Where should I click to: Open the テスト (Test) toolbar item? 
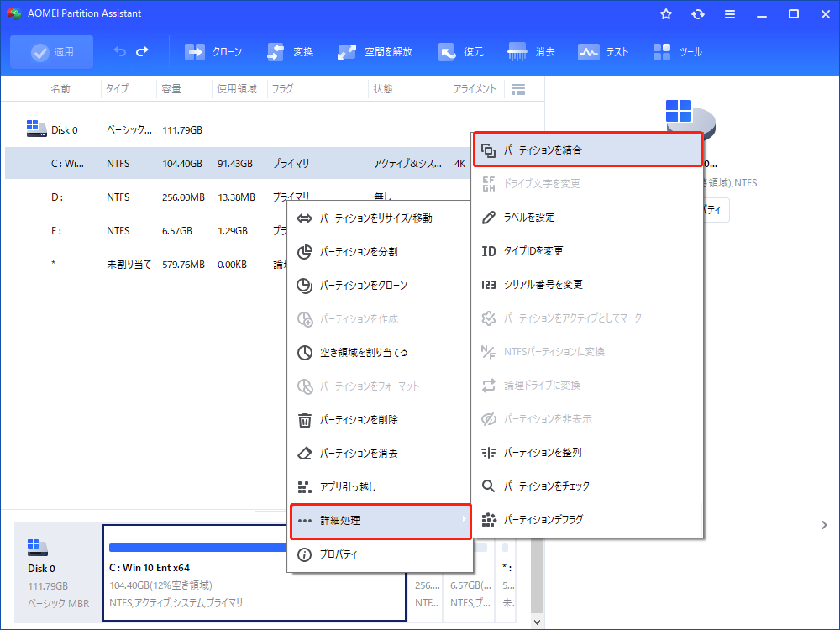tap(602, 52)
